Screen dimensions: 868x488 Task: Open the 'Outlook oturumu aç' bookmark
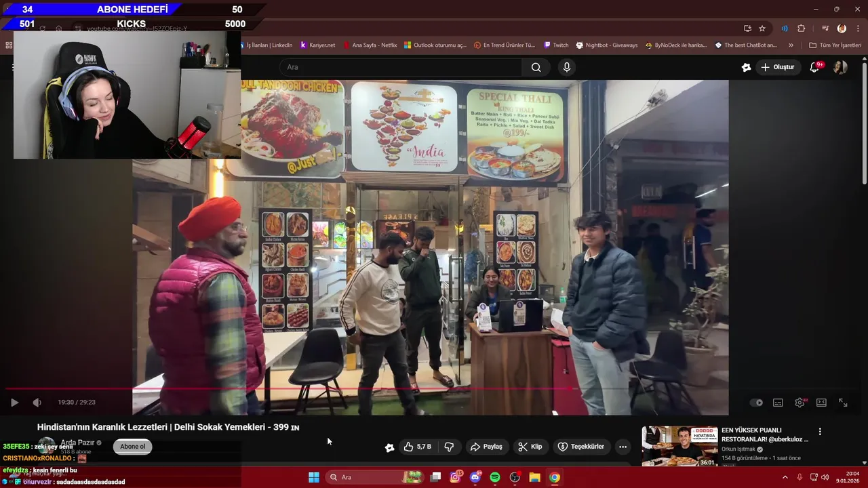click(x=435, y=45)
